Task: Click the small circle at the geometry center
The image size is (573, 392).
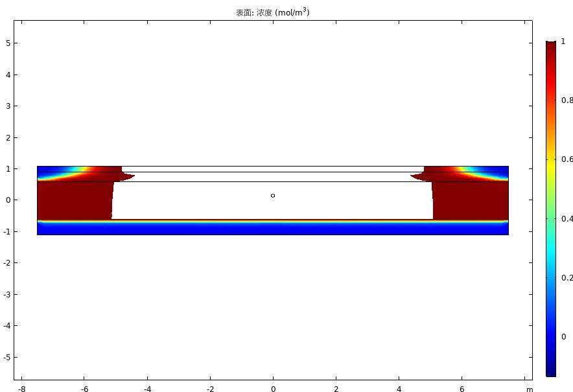Action: pos(273,195)
